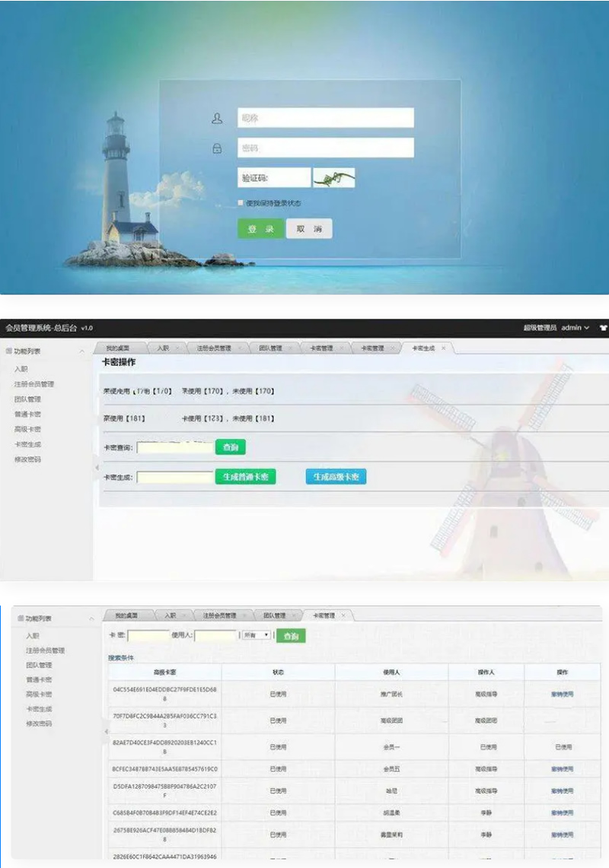Click the 生成高级卡密 blue button
Screen dimensions: 609x868
click(336, 477)
